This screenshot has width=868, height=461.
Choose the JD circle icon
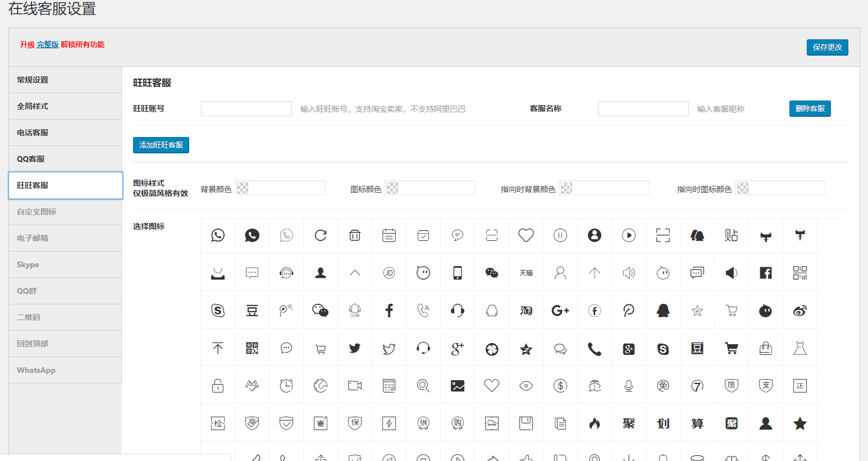[389, 273]
